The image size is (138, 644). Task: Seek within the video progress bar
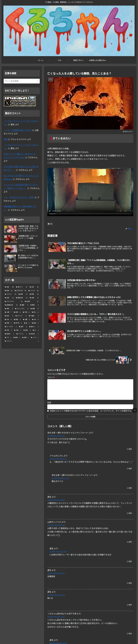(90, 214)
